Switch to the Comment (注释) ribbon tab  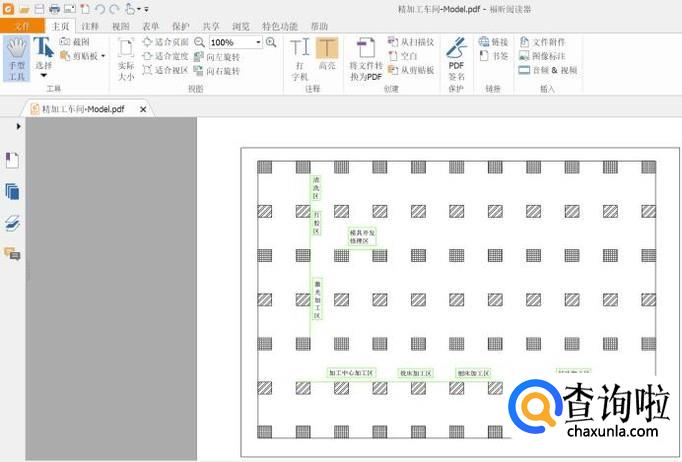coord(90,26)
